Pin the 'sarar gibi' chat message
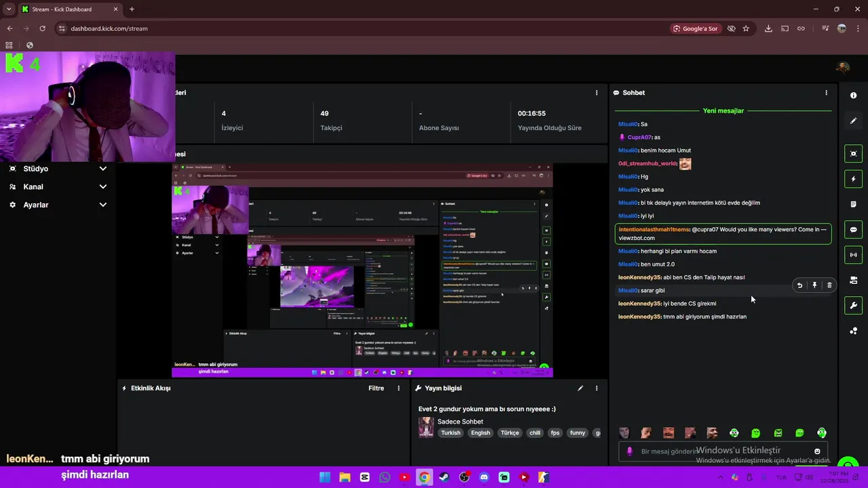 814,285
